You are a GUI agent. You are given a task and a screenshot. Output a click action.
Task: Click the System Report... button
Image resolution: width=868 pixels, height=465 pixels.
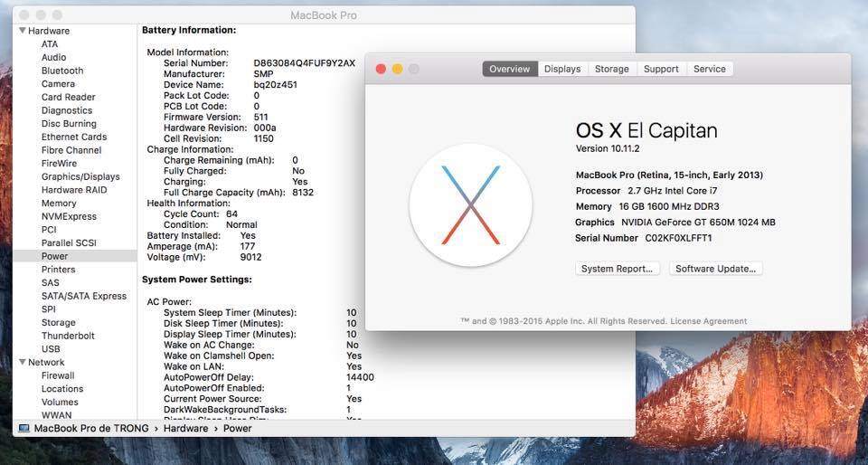tap(618, 269)
